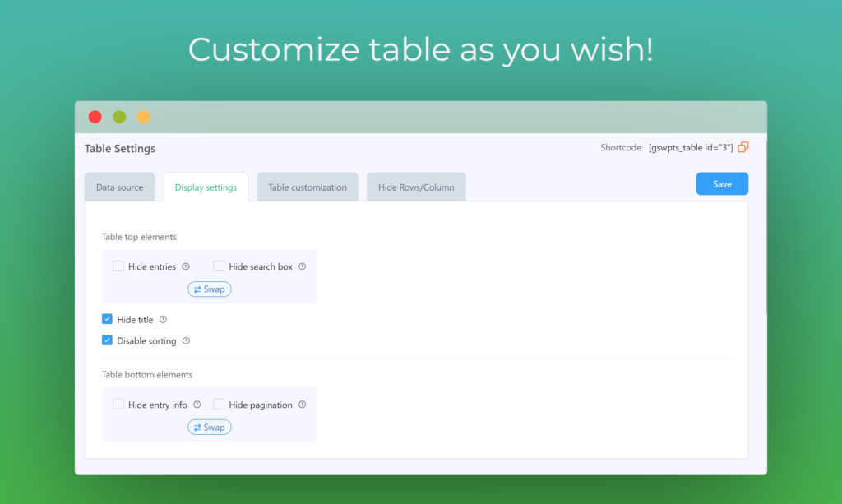Viewport: 842px width, 504px height.
Task: Copy the shortcode using the copy icon
Action: [x=743, y=147]
